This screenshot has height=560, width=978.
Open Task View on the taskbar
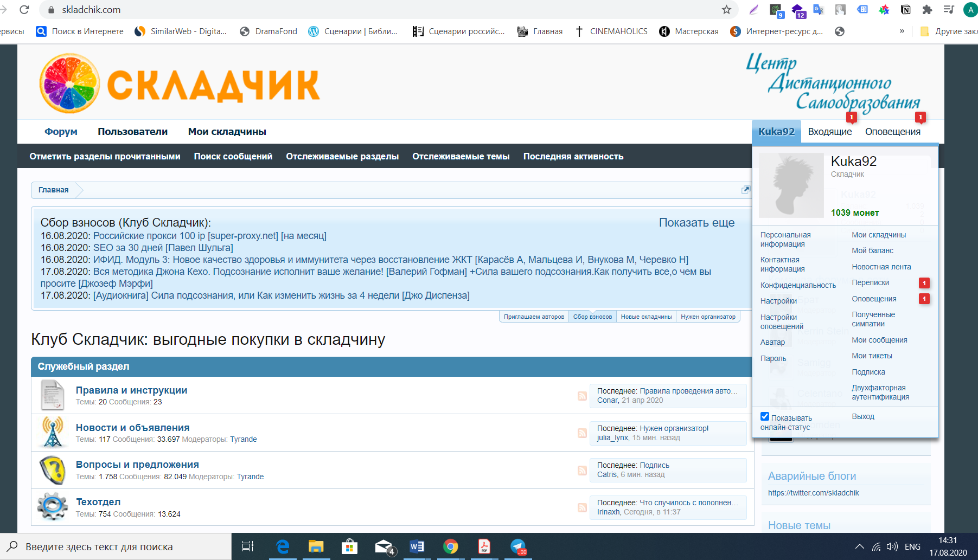click(247, 546)
